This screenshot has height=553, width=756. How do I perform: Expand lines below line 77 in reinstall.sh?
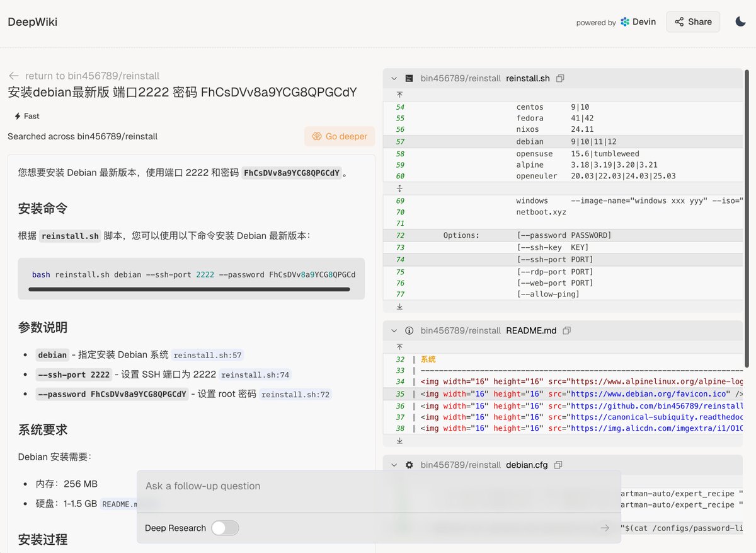coord(399,306)
